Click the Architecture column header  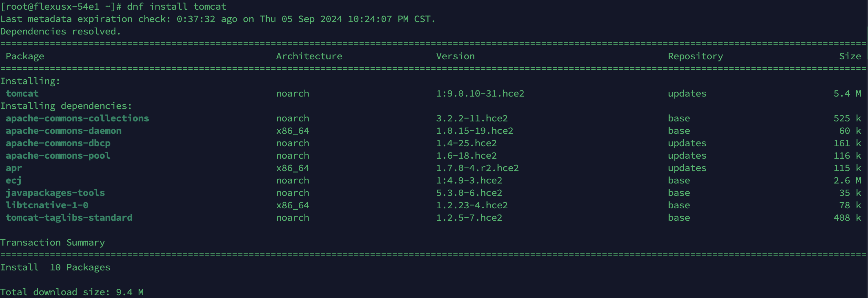[309, 56]
